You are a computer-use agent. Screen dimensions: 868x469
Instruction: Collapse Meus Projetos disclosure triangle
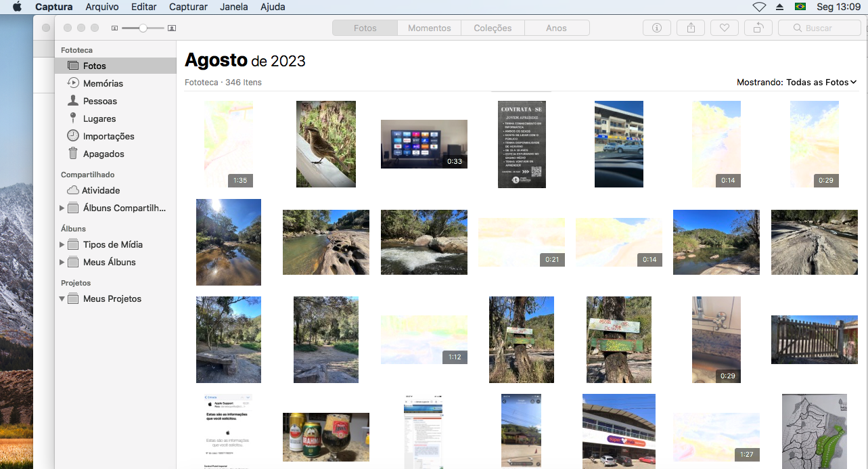(62, 298)
